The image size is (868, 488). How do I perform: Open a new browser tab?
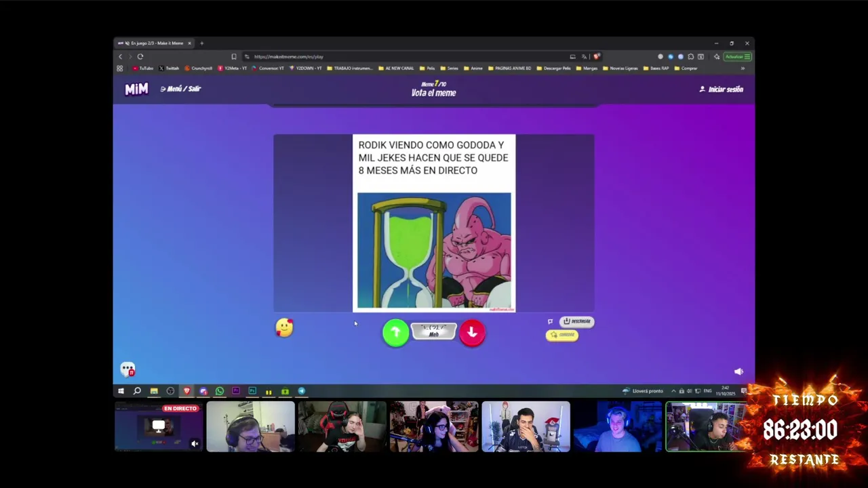tap(201, 43)
